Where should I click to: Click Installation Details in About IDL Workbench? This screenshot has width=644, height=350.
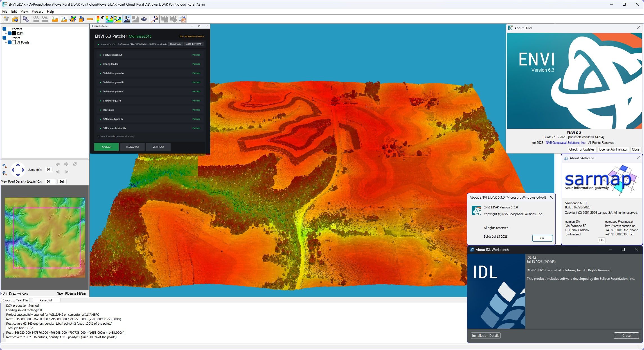pos(486,336)
